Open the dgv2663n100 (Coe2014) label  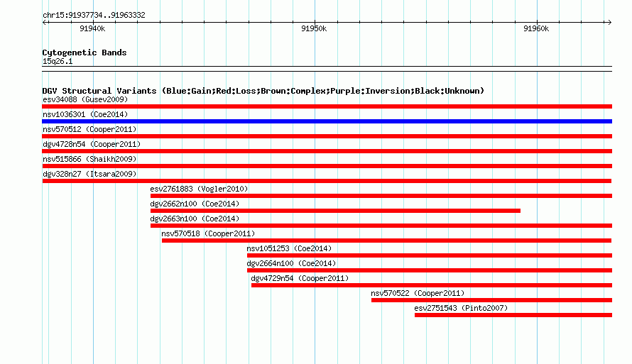pos(195,219)
